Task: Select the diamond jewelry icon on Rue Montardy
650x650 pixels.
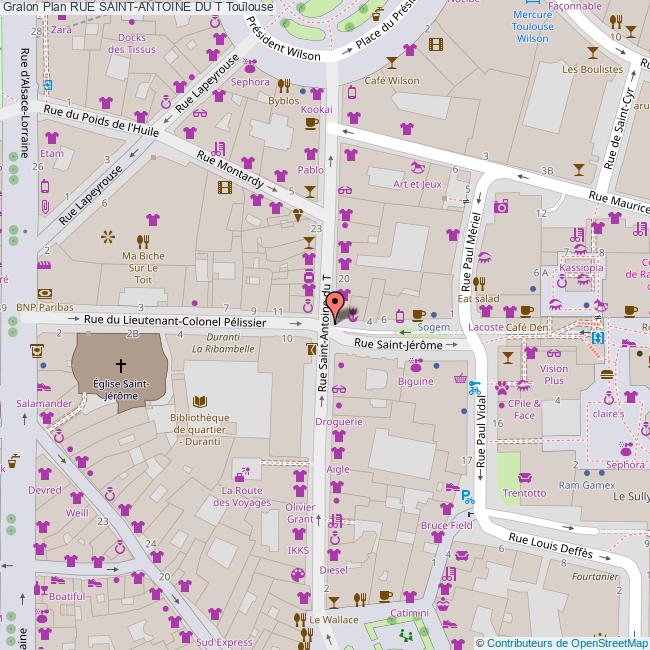Action: pyautogui.click(x=297, y=213)
